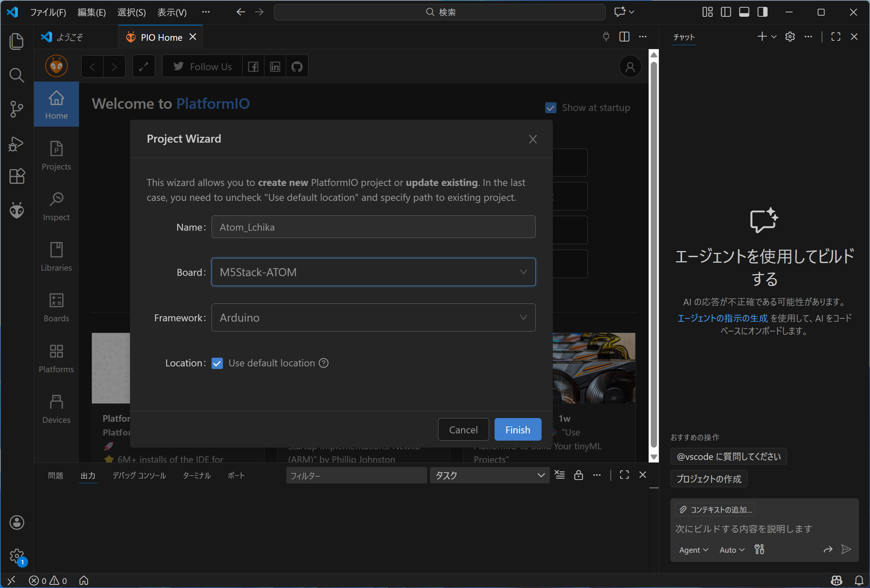This screenshot has height=588, width=870.
Task: Toggle Show at startup checkbox
Action: (550, 108)
